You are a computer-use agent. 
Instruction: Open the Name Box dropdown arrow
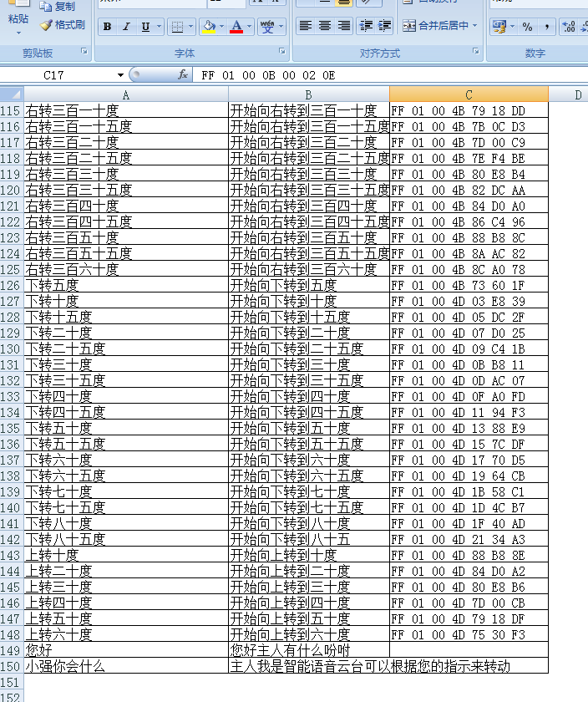[x=120, y=75]
